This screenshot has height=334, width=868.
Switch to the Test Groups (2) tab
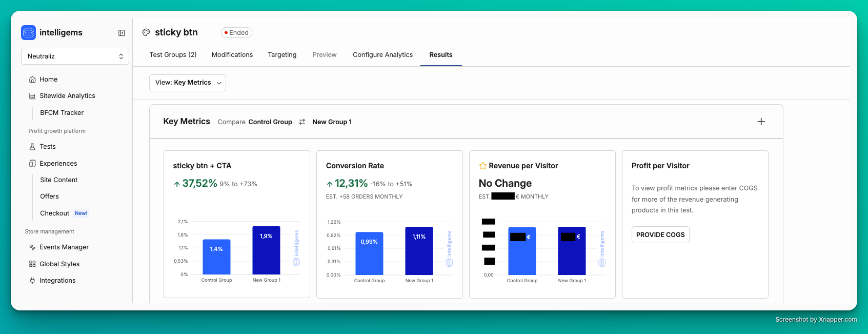(173, 55)
